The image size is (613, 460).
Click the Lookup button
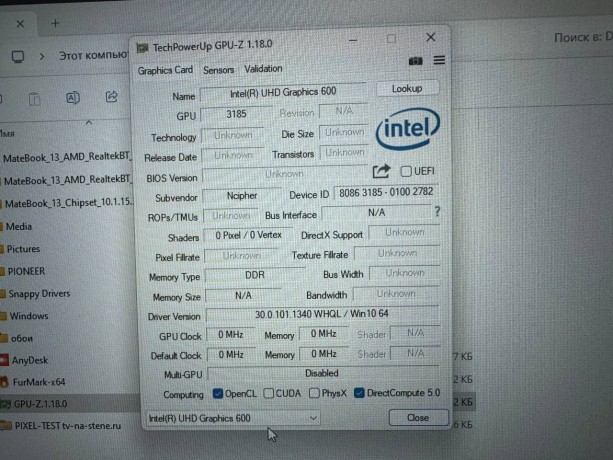point(407,89)
